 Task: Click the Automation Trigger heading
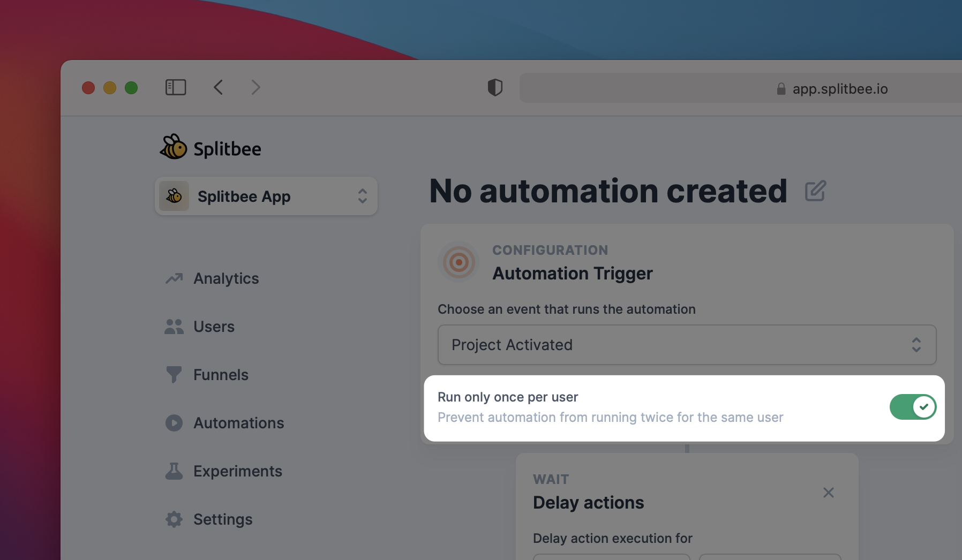pos(573,274)
